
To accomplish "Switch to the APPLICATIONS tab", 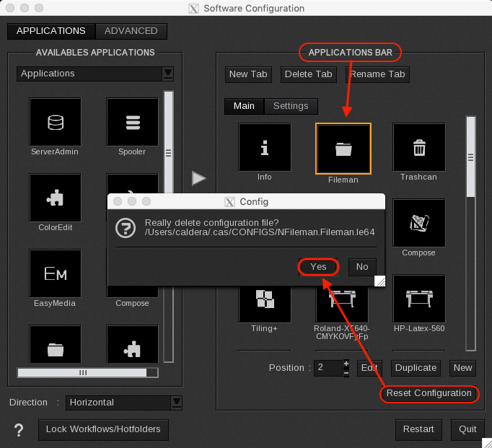I will tap(50, 31).
